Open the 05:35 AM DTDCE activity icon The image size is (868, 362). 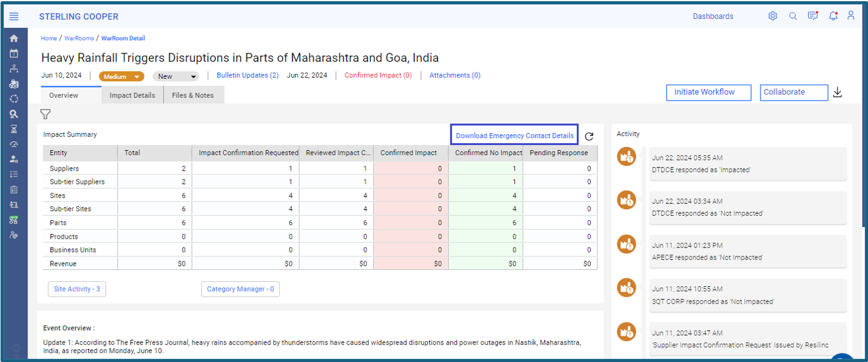[626, 157]
